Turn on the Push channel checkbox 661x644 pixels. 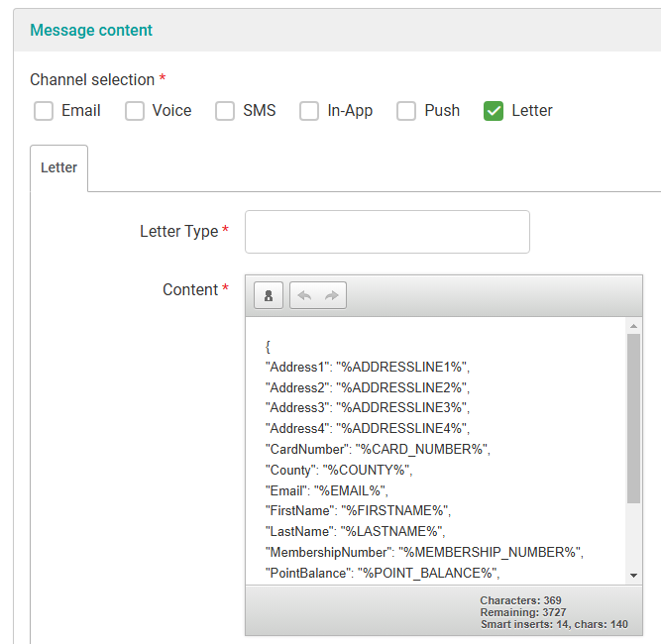click(406, 111)
